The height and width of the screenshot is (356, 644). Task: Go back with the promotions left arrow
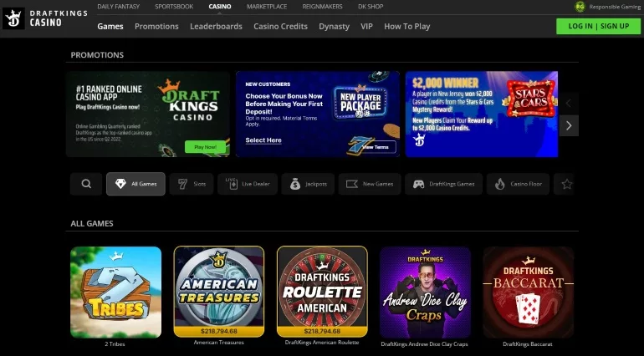(569, 104)
